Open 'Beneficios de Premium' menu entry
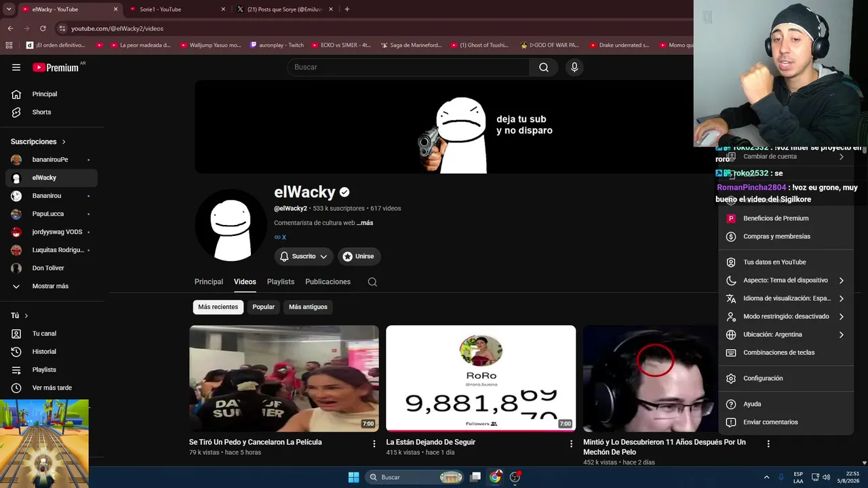This screenshot has height=488, width=868. 787,218
